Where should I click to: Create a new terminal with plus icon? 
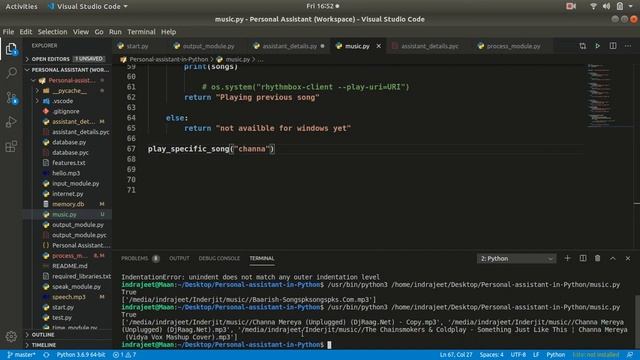point(567,258)
